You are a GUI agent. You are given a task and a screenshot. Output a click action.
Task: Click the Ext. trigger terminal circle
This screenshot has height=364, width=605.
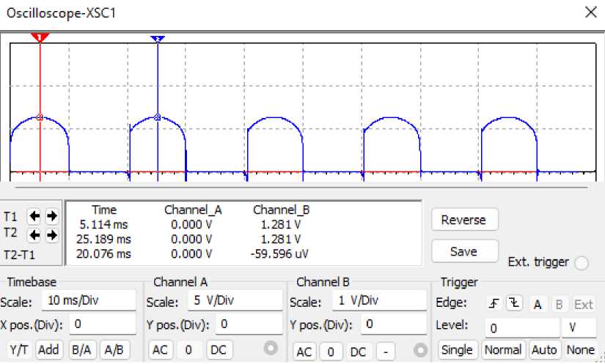pyautogui.click(x=582, y=263)
